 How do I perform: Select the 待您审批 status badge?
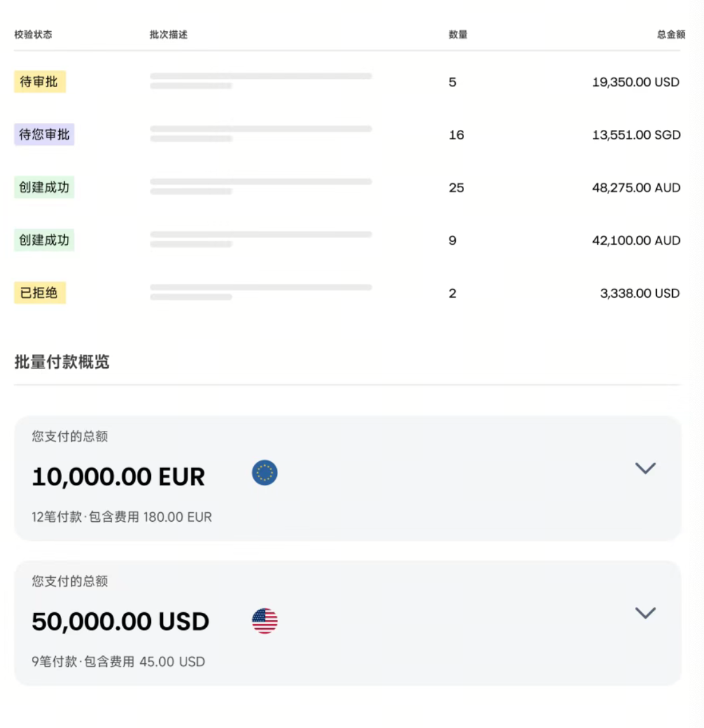click(x=43, y=134)
